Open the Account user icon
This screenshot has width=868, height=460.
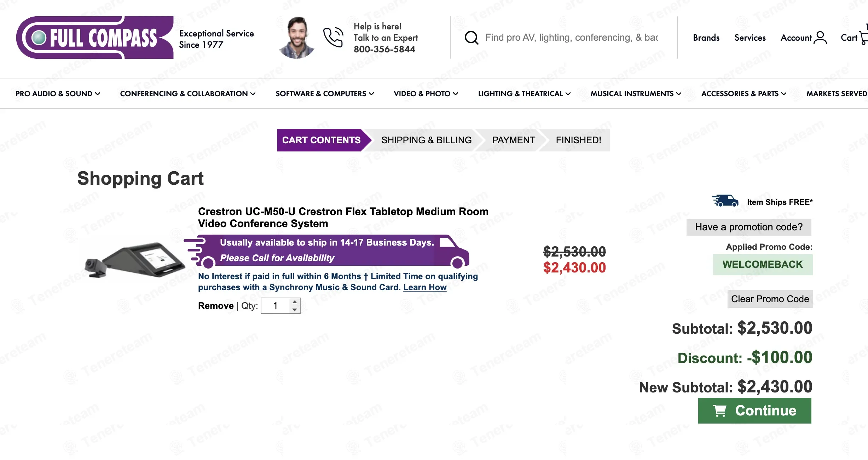[x=820, y=38]
